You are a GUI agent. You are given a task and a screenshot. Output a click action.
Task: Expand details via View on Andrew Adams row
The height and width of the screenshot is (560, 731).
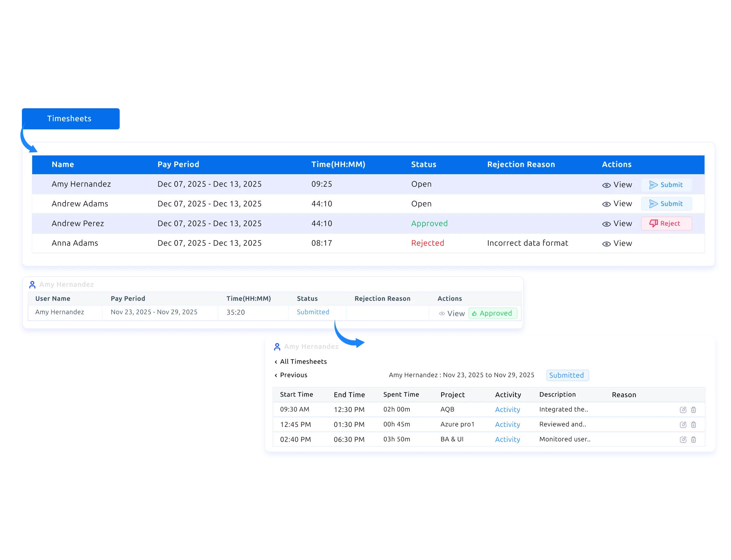pyautogui.click(x=606, y=204)
